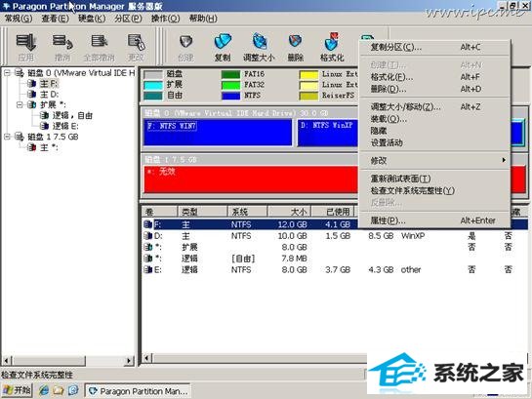Select 磁盘 1 7.5 GB tree node

[x=53, y=137]
